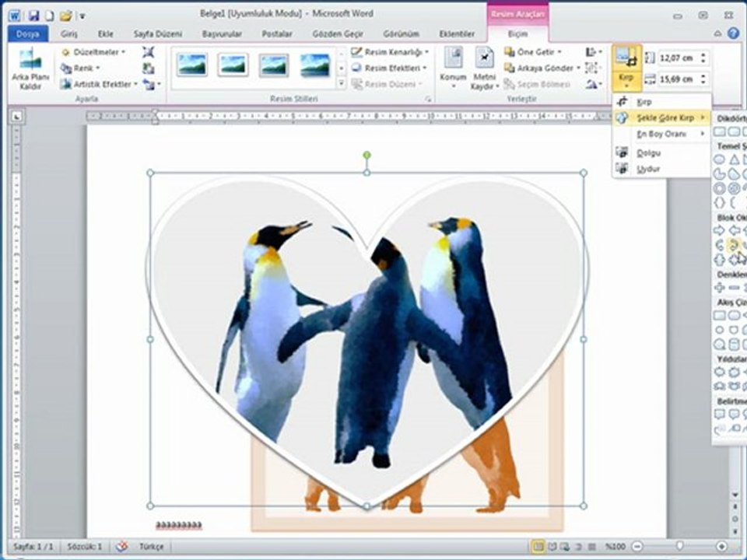Open Artistik Efektler dropdown
The height and width of the screenshot is (560, 747).
coord(99,84)
